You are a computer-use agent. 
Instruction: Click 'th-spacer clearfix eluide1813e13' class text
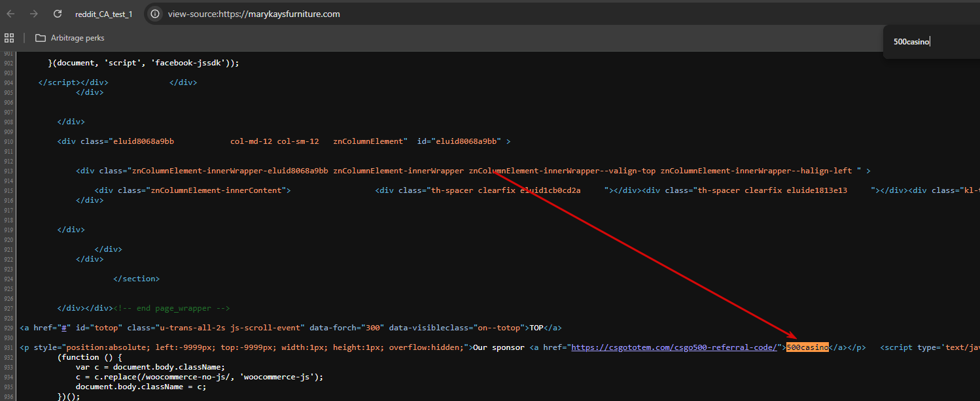coord(773,190)
